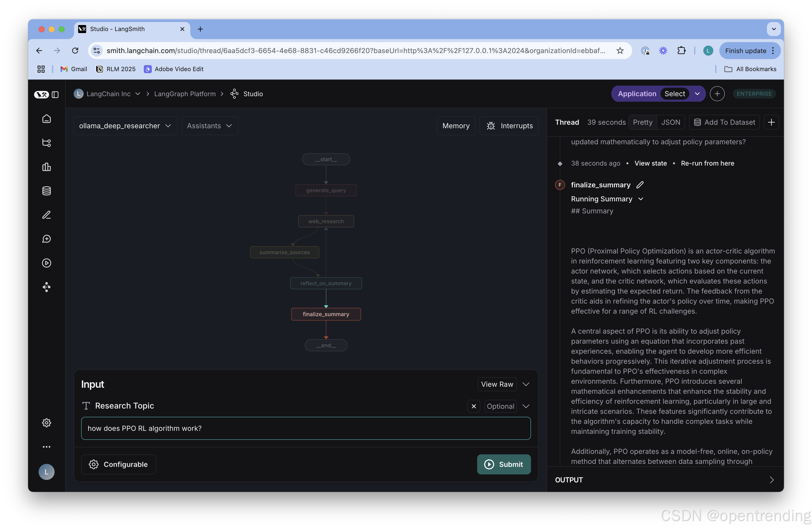Expand the Assistants dropdown
Screen dimensions: 812x529
[x=209, y=125]
